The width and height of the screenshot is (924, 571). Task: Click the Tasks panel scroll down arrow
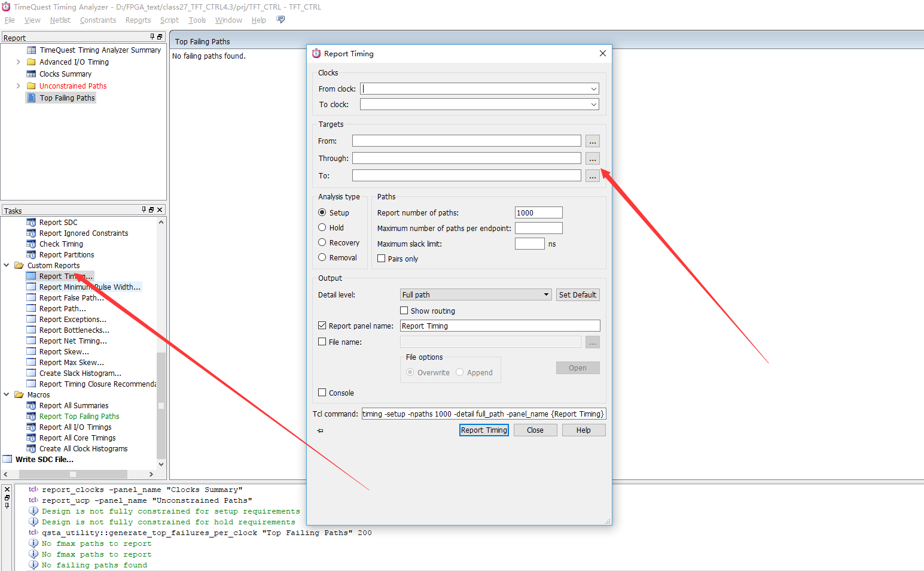pos(161,464)
